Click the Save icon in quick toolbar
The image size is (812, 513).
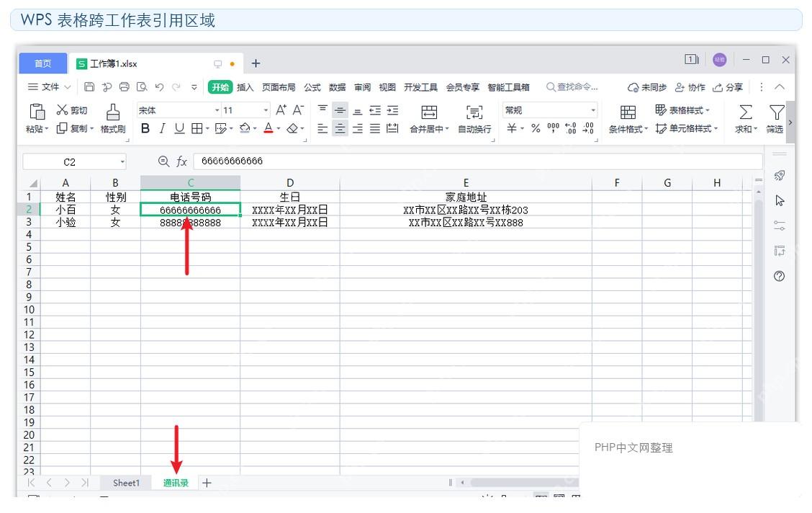click(x=89, y=87)
